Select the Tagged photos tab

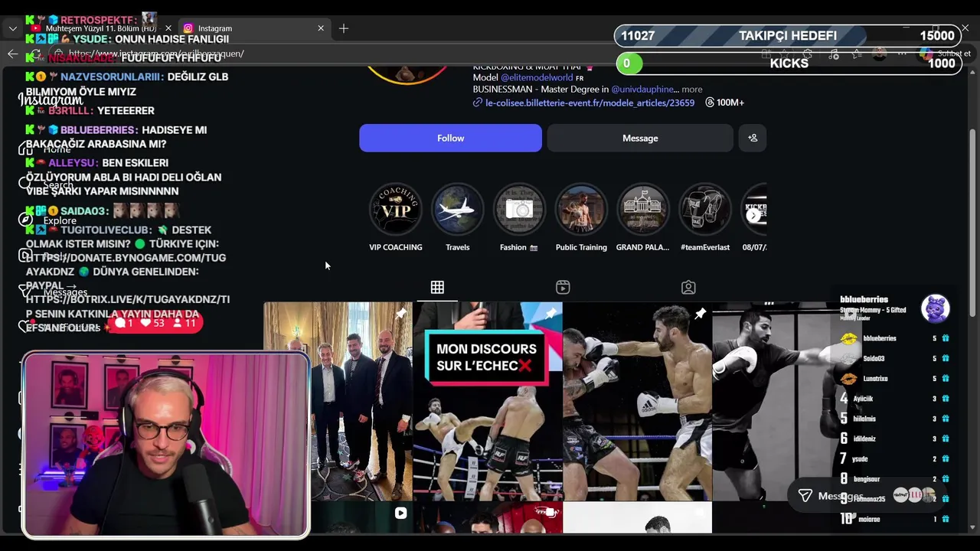(x=688, y=287)
